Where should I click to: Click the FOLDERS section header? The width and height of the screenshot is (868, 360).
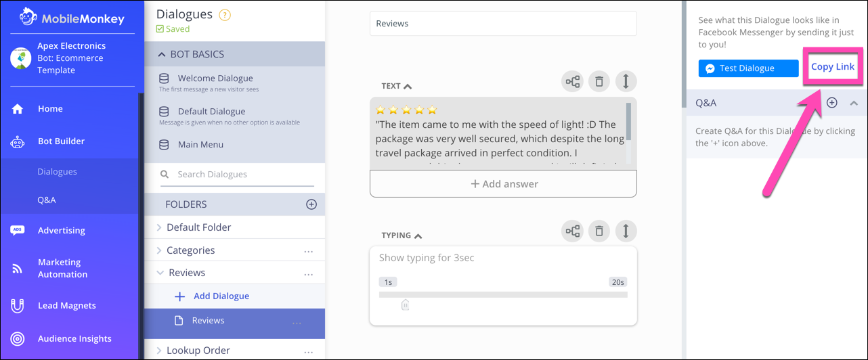235,204
